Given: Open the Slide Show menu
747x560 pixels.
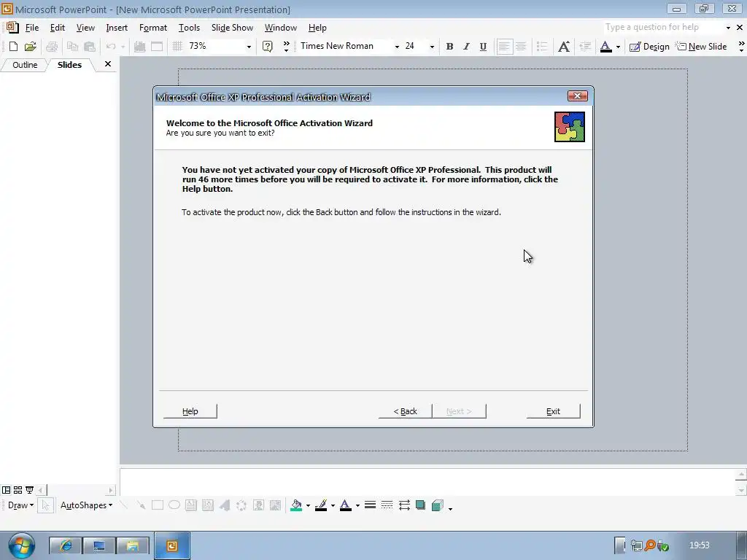Looking at the screenshot, I should pyautogui.click(x=232, y=28).
